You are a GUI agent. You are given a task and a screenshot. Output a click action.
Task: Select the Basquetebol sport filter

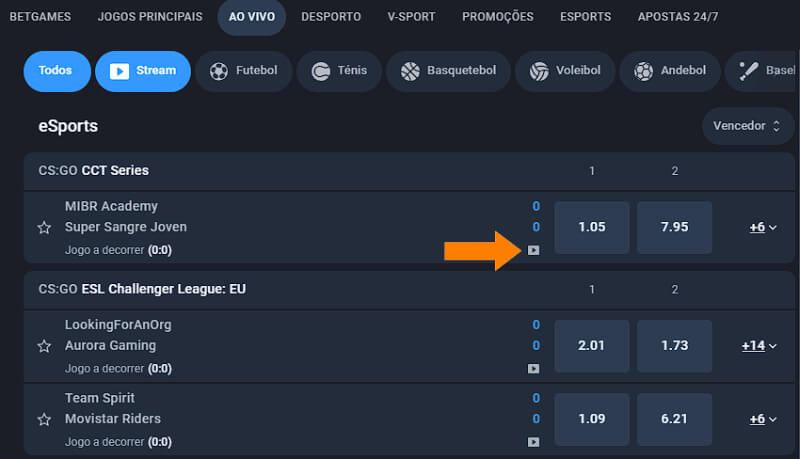448,71
